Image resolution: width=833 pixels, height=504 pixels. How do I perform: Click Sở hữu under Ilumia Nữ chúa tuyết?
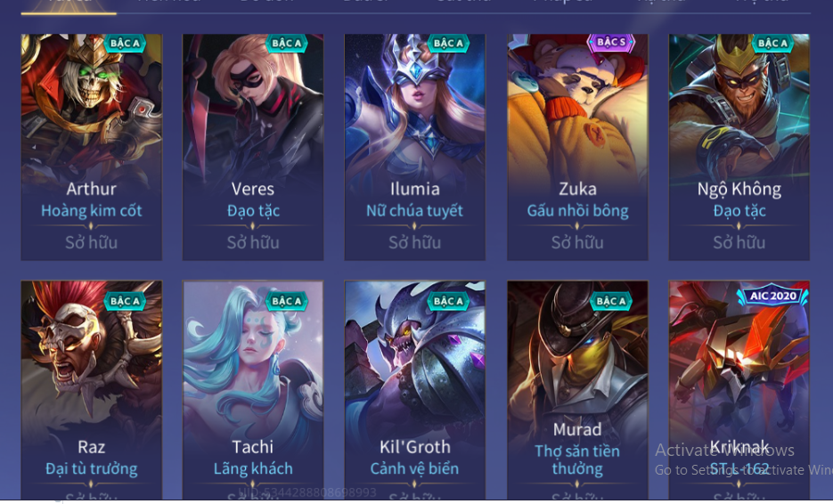tap(415, 243)
